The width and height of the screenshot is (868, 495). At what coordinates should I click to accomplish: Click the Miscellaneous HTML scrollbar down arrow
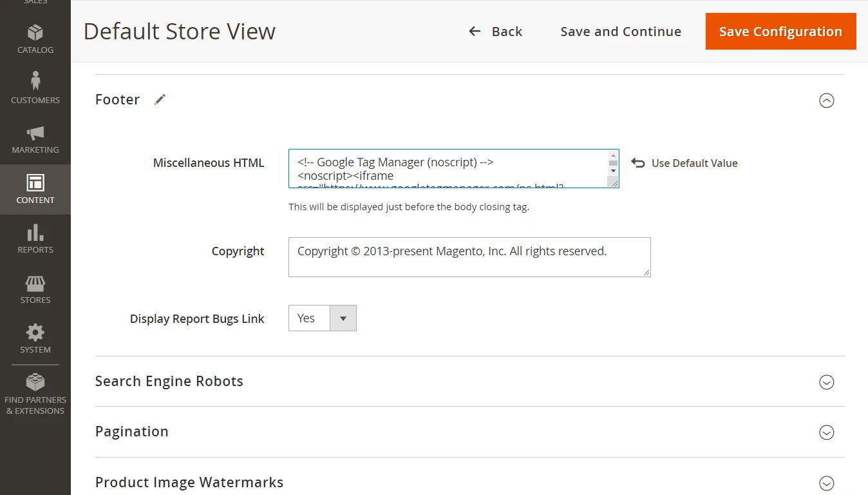[613, 171]
